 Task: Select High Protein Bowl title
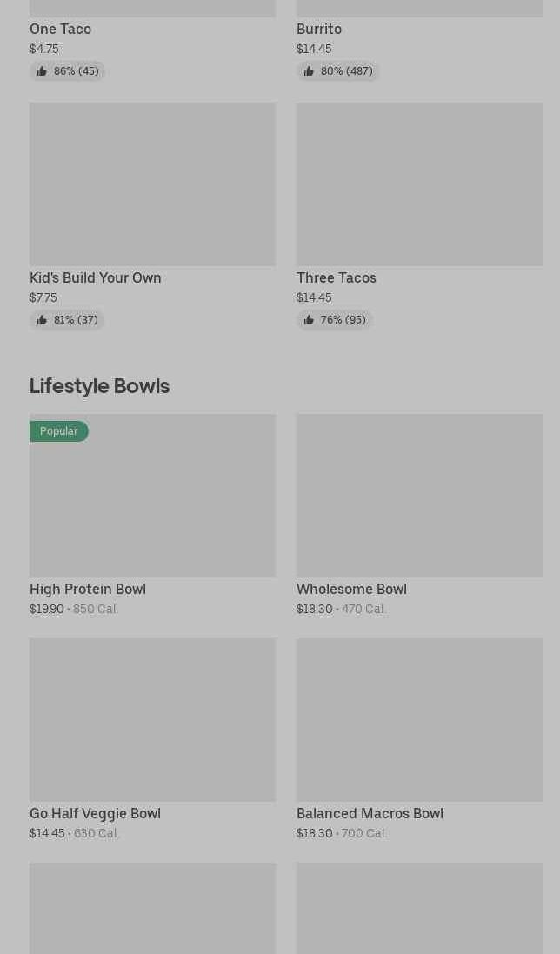click(88, 589)
